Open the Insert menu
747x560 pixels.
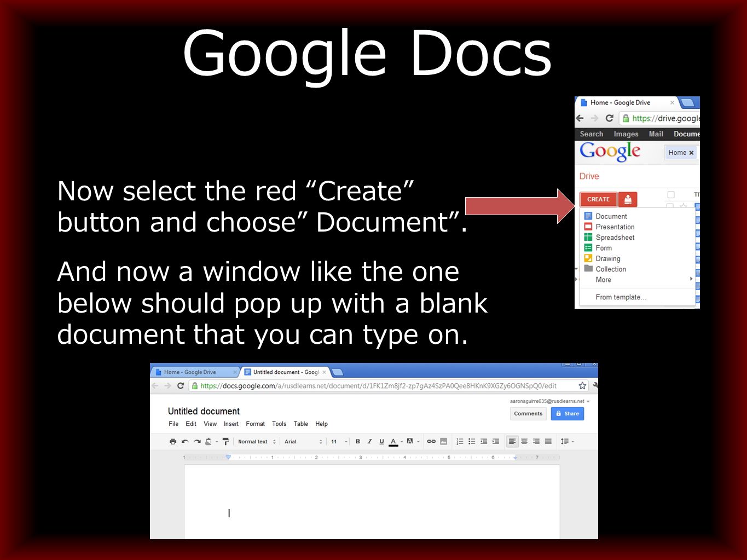coord(231,424)
